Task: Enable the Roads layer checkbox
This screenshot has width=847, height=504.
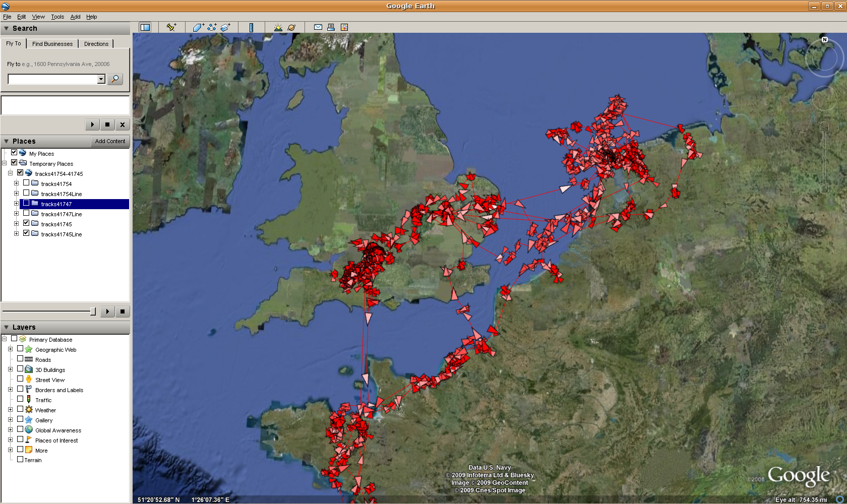Action: click(20, 359)
